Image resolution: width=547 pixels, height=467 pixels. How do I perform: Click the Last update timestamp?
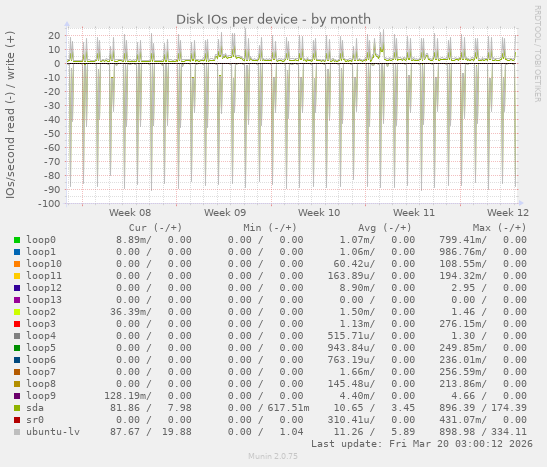pos(422,444)
